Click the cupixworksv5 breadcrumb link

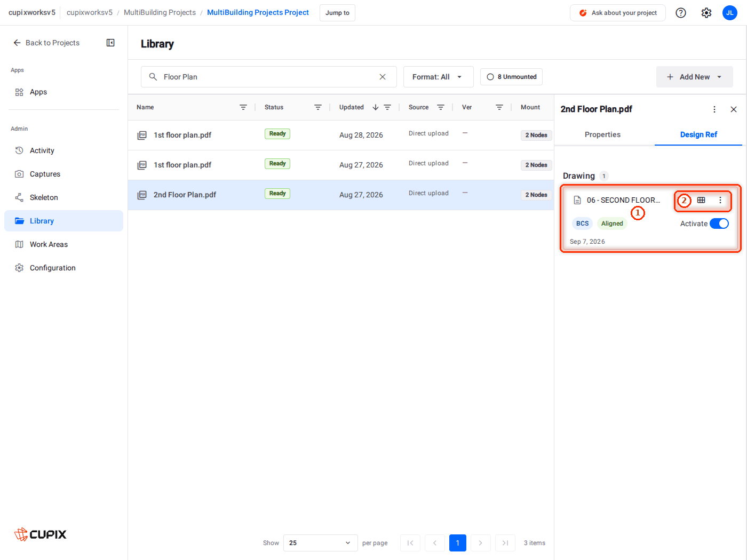coord(90,12)
